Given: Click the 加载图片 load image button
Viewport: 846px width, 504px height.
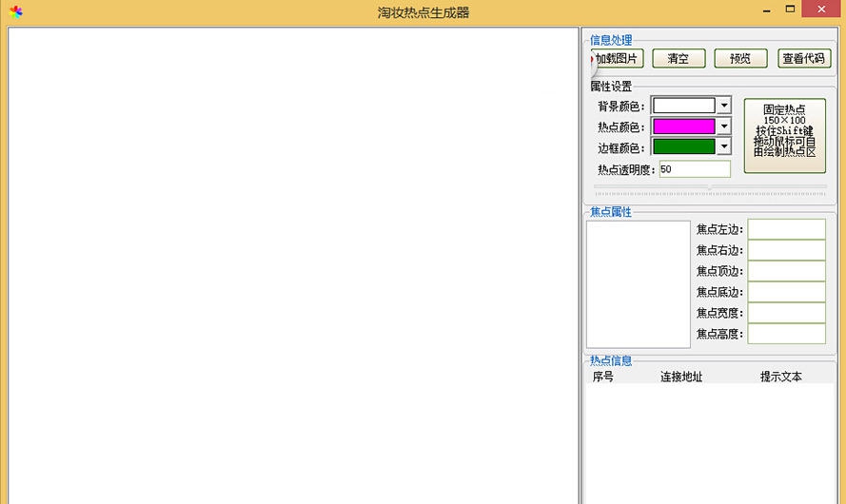Looking at the screenshot, I should coord(618,58).
